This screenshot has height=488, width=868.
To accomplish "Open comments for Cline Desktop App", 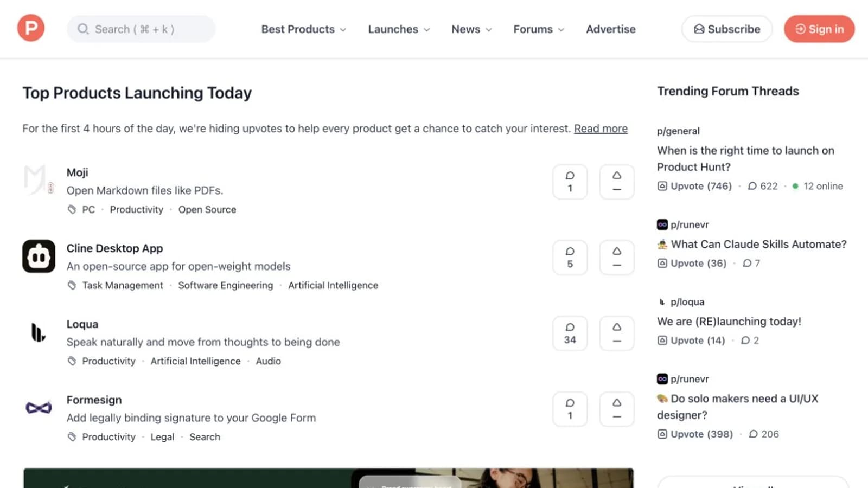I will [x=570, y=258].
